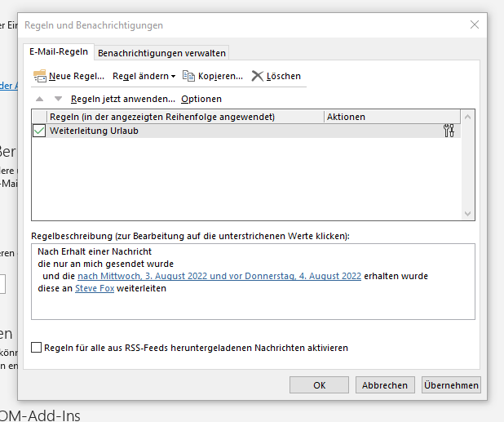Click Kopieren... label
This screenshot has width=504, height=422.
[x=220, y=76]
